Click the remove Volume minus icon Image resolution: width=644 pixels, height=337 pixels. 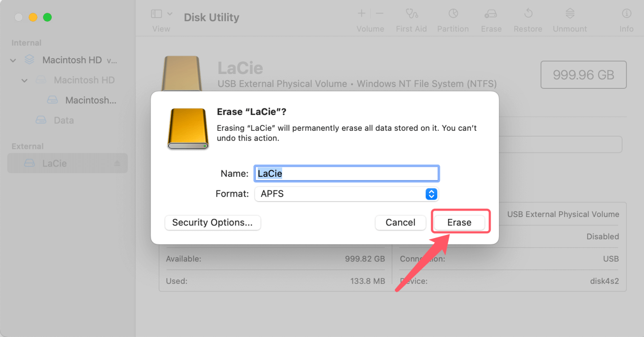click(x=379, y=14)
